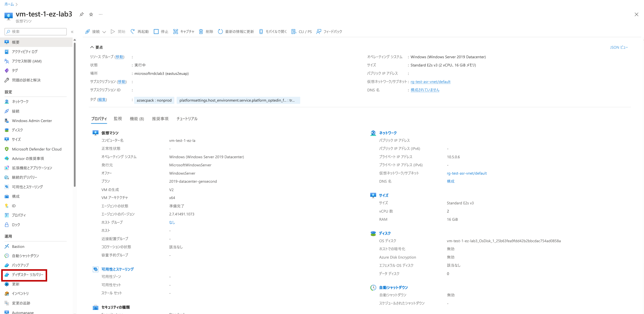Click the ホーム breadcrumb link
Viewport: 644px width, 314px height.
point(9,4)
